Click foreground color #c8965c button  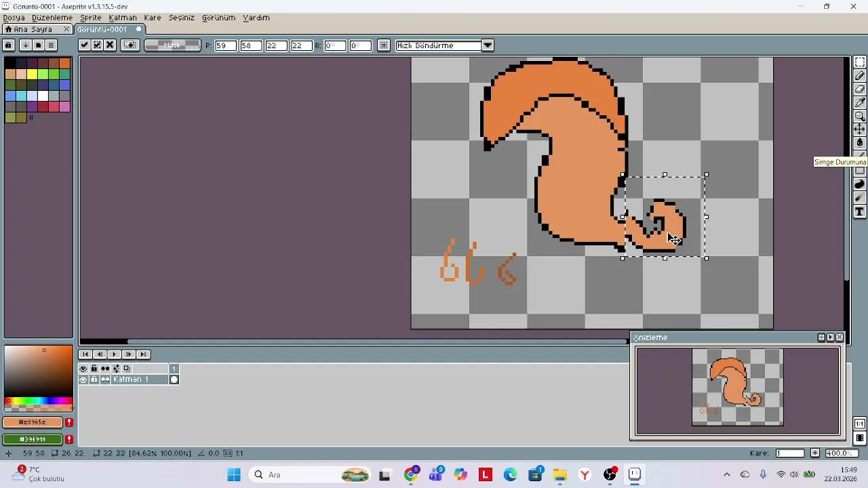[33, 422]
